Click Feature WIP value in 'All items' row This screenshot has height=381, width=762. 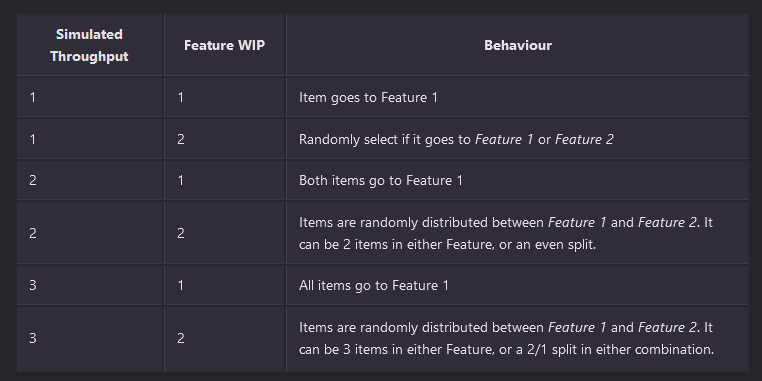181,285
